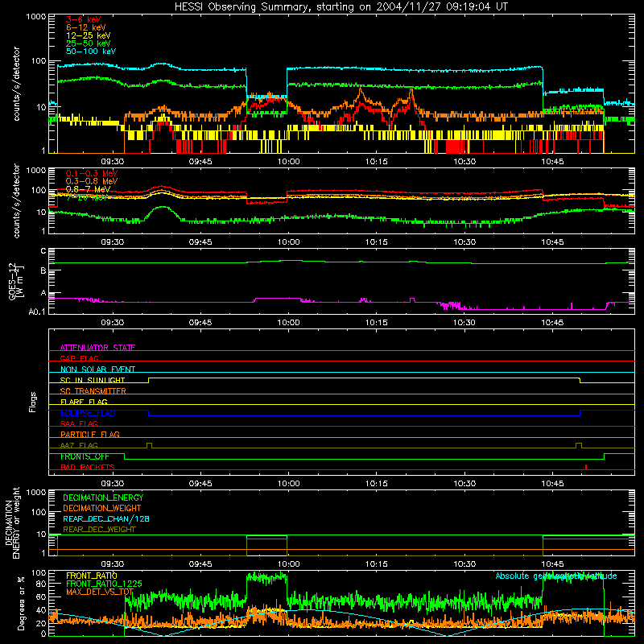This screenshot has width=644, height=644.
Task: Click the 0.8-7 MeV legend label
Action: (x=88, y=189)
